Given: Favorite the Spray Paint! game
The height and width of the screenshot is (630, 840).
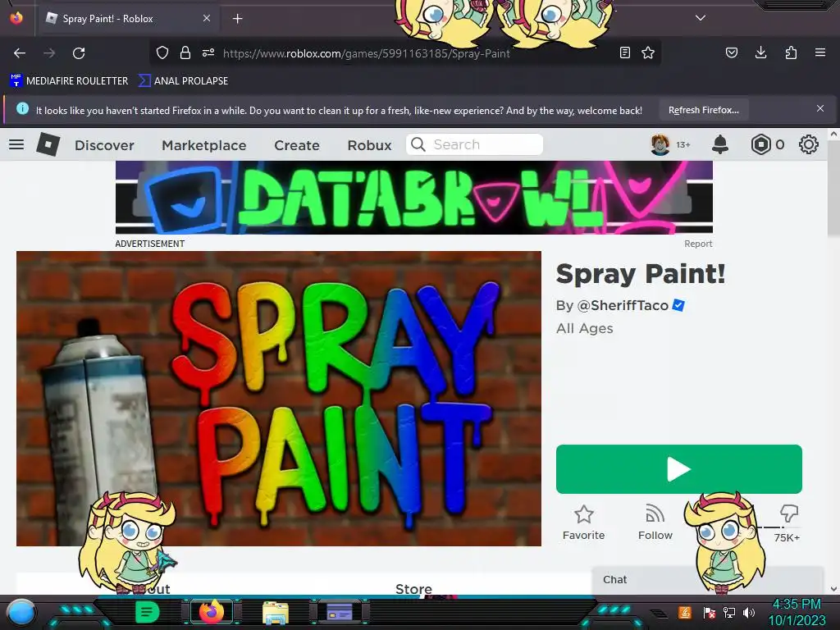Looking at the screenshot, I should (583, 523).
